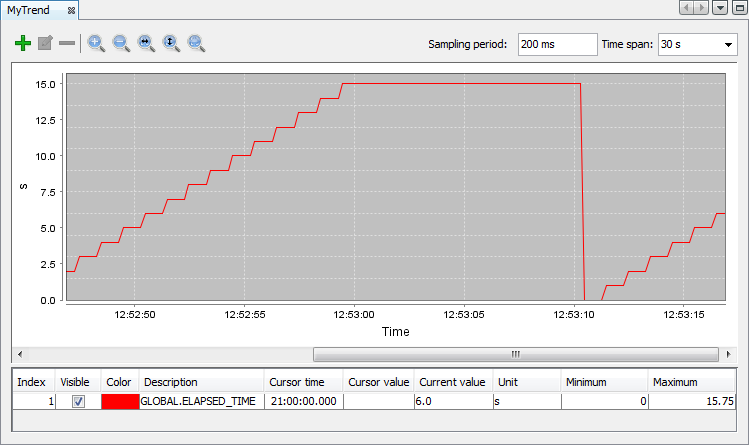Image resolution: width=749 pixels, height=445 pixels.
Task: Click the remove trace minus icon
Action: pyautogui.click(x=67, y=43)
